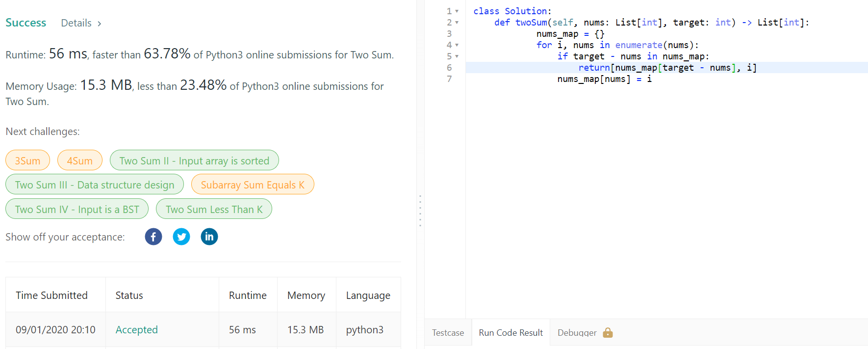This screenshot has height=349, width=868.
Task: Switch to the Testcase tab
Action: pyautogui.click(x=448, y=332)
